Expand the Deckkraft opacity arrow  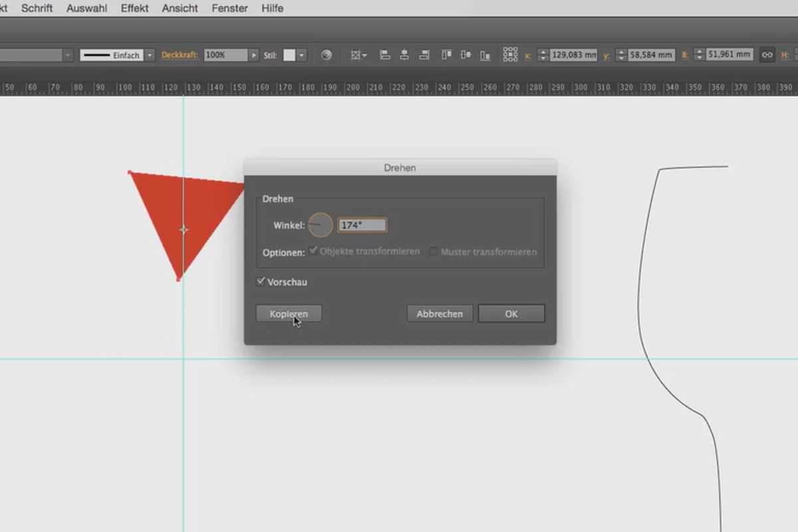point(253,55)
